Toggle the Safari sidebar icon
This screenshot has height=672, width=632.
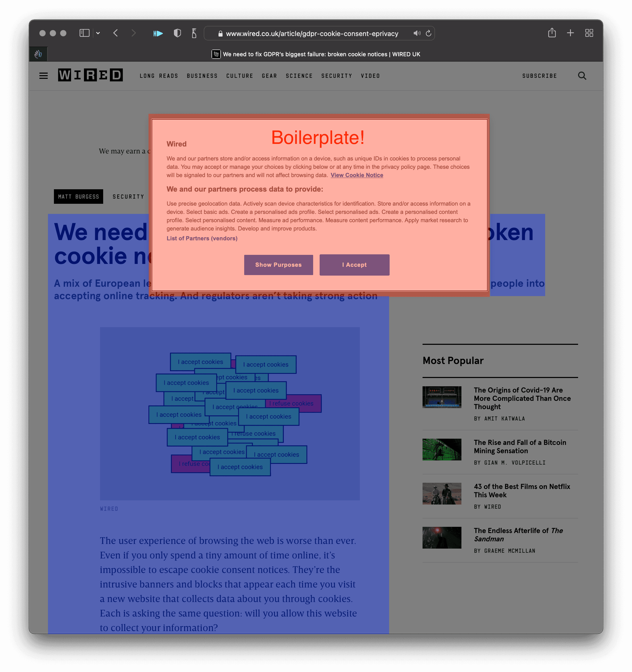click(x=84, y=33)
